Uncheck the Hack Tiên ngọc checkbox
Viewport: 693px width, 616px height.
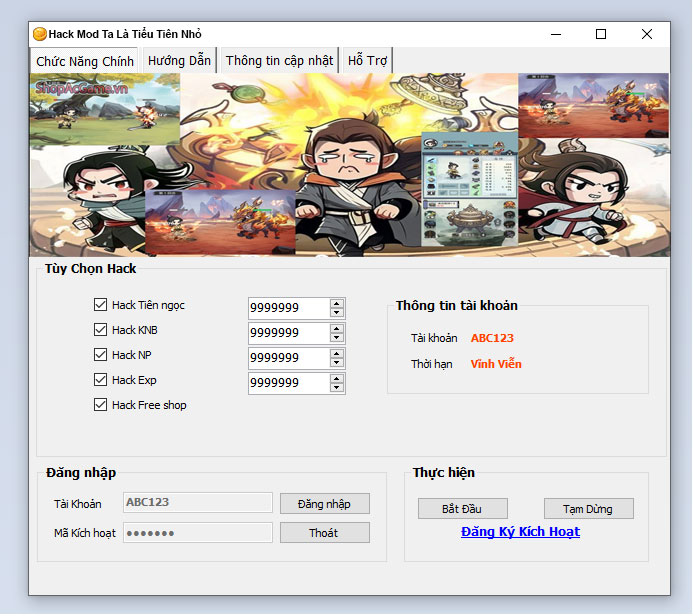pyautogui.click(x=100, y=304)
